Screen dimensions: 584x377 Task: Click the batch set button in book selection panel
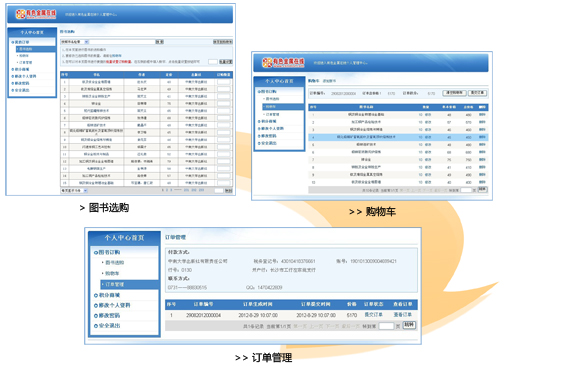pyautogui.click(x=225, y=61)
